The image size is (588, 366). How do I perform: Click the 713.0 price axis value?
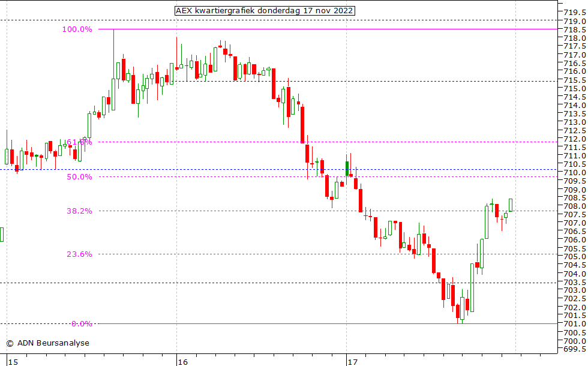[x=575, y=122]
